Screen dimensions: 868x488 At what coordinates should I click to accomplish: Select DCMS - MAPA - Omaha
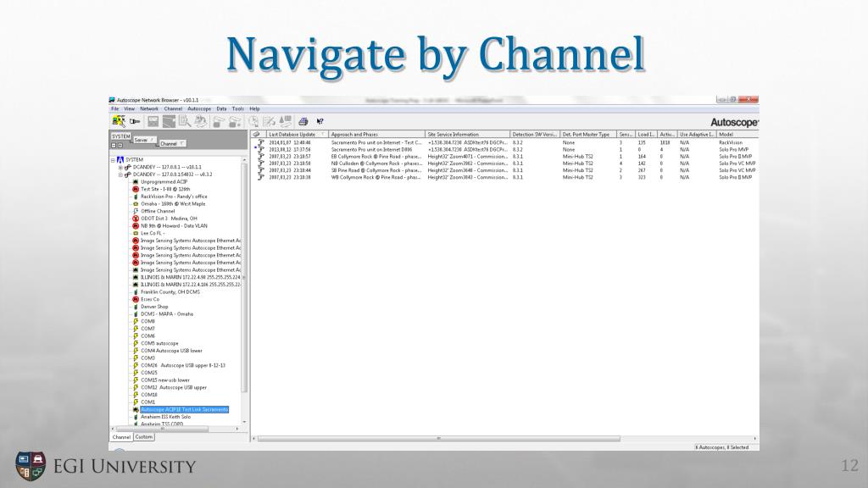coord(167,314)
